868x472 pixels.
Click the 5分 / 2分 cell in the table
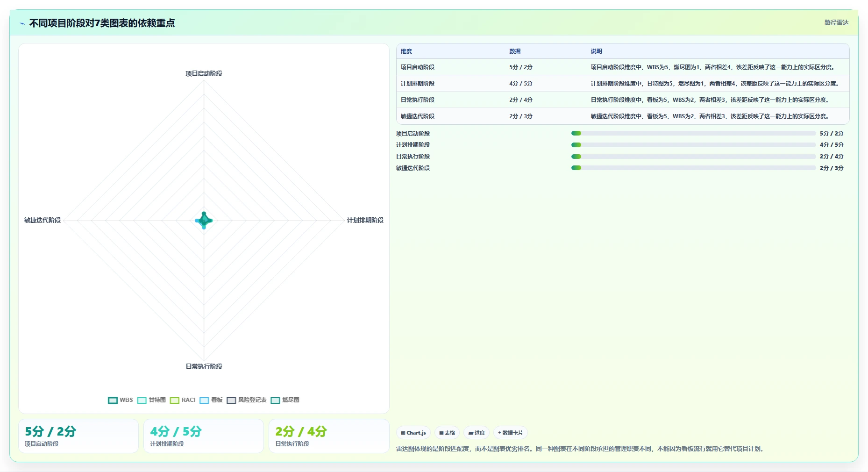pos(521,67)
